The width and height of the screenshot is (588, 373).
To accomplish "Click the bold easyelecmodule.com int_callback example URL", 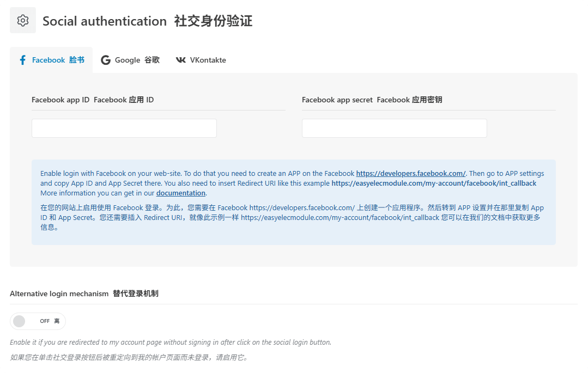I will [434, 184].
